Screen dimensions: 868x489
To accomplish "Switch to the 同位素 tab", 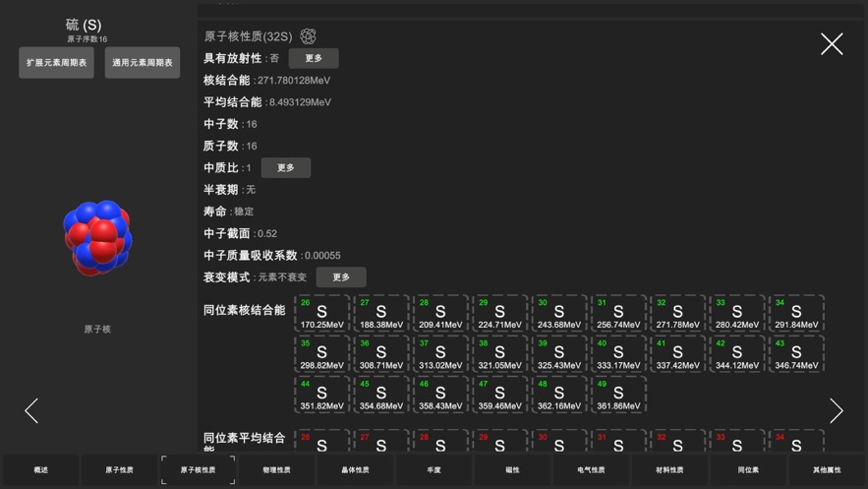I will point(748,470).
